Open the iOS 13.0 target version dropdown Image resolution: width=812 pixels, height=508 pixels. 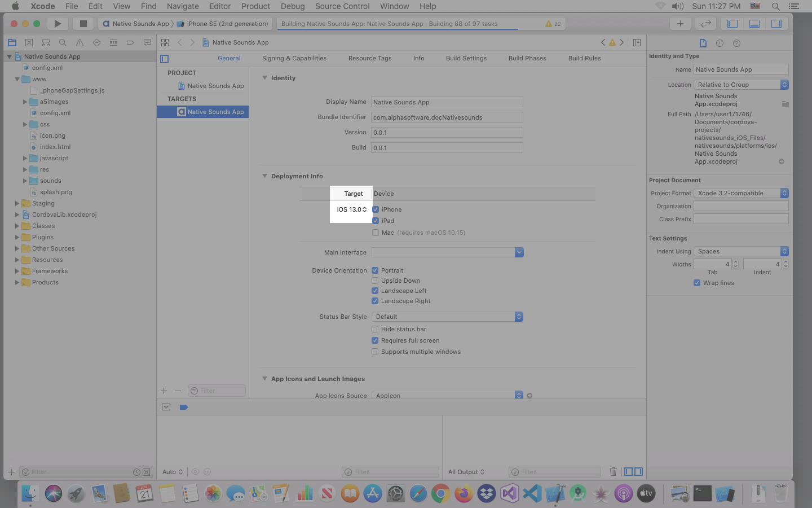(x=352, y=209)
